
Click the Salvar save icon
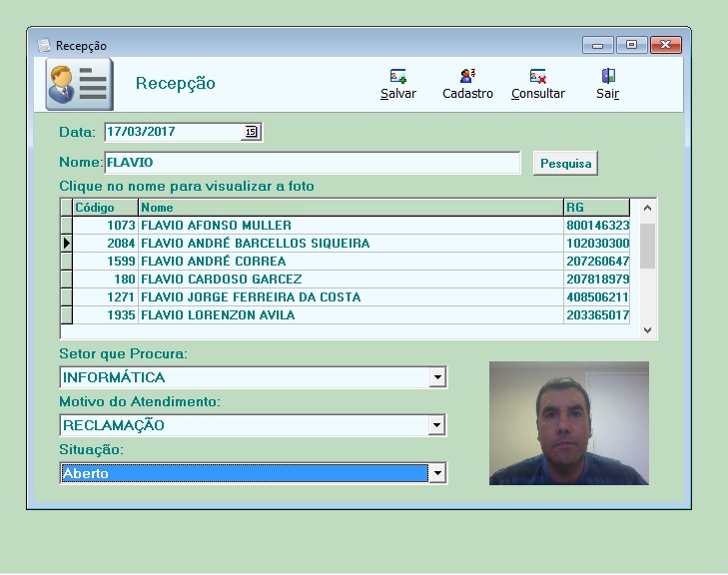(x=397, y=76)
